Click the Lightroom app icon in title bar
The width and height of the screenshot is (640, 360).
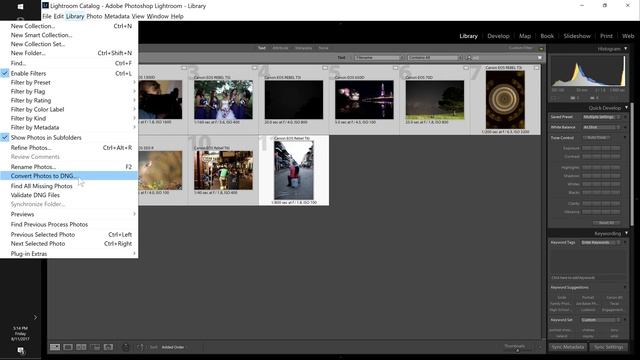[x=45, y=5]
